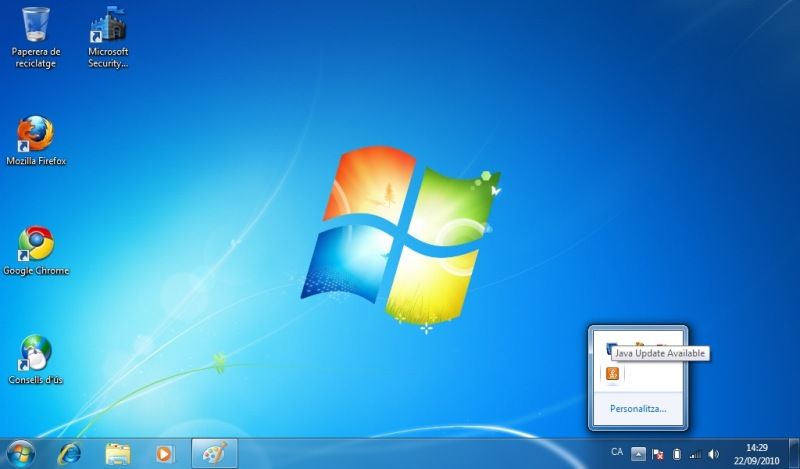Open the Paperera de reciclatge desktop icon
This screenshot has width=800, height=469.
36,38
